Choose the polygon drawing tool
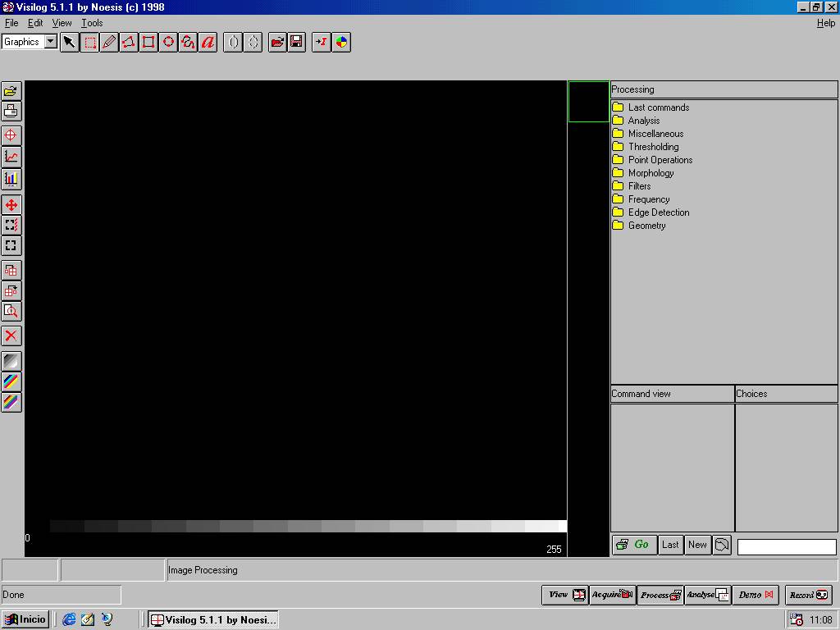This screenshot has width=840, height=630. [129, 42]
